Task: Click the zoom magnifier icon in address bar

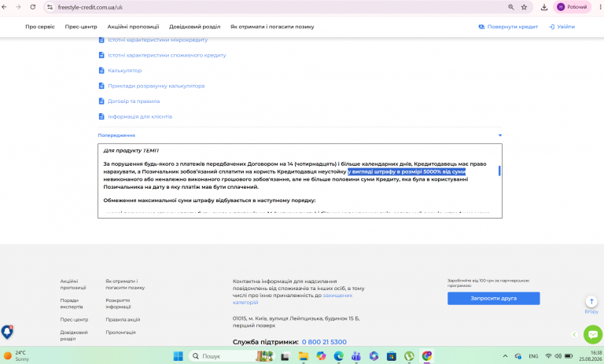Action: (x=510, y=7)
